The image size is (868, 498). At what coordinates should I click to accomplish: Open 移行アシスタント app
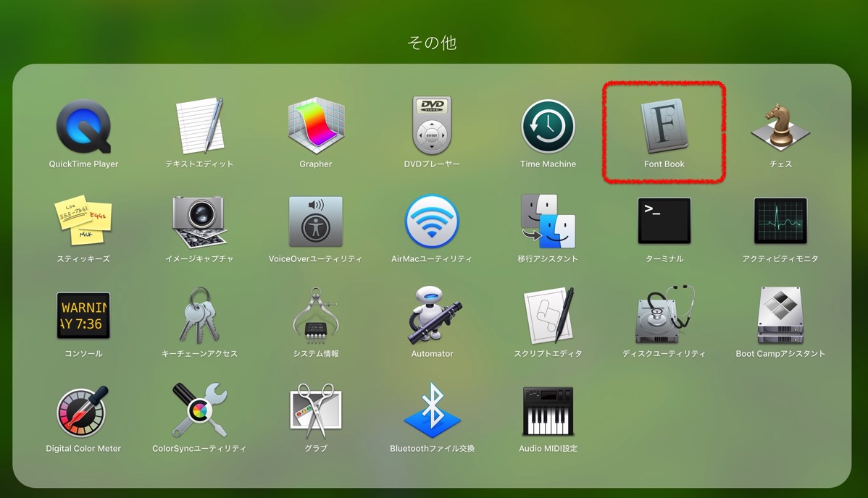pyautogui.click(x=548, y=221)
